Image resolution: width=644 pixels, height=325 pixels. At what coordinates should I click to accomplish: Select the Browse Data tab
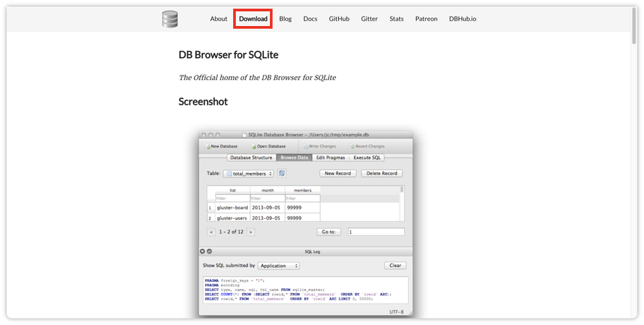tap(294, 157)
